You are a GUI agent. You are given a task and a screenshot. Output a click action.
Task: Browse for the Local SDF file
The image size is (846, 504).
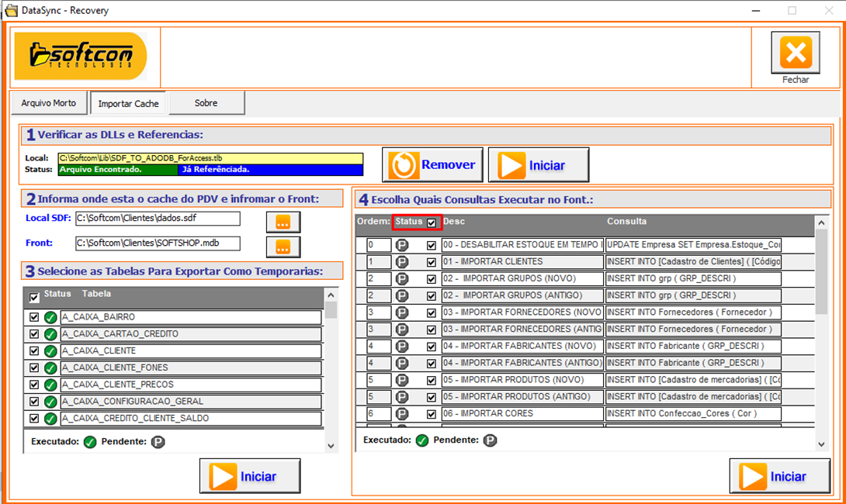(283, 222)
